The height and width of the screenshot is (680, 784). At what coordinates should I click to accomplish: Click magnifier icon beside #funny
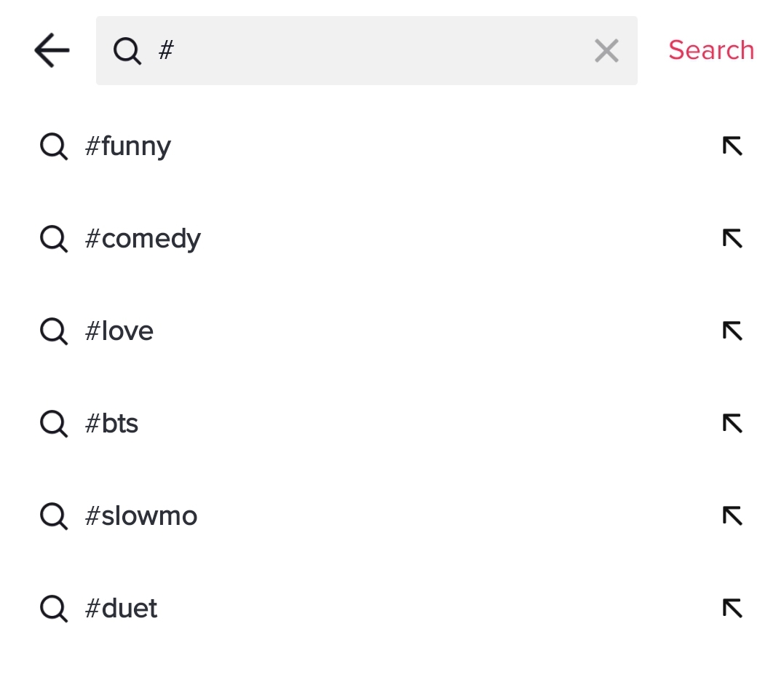(x=53, y=146)
